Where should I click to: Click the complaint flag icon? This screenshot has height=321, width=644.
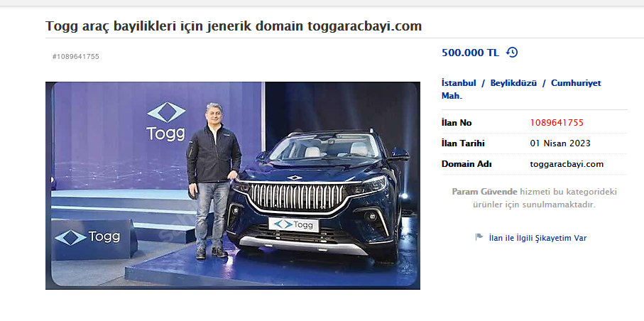(x=479, y=237)
